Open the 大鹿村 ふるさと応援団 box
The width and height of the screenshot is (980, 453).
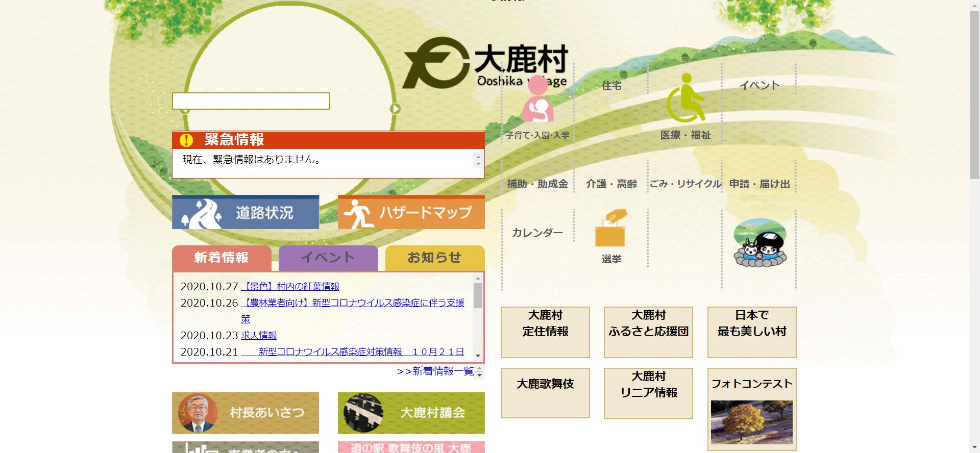[648, 332]
